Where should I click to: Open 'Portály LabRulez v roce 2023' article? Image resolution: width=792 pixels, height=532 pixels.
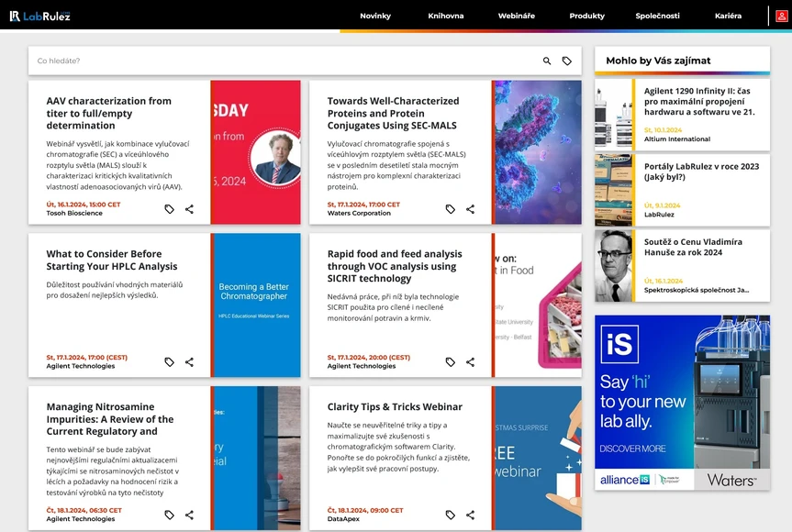coord(701,172)
